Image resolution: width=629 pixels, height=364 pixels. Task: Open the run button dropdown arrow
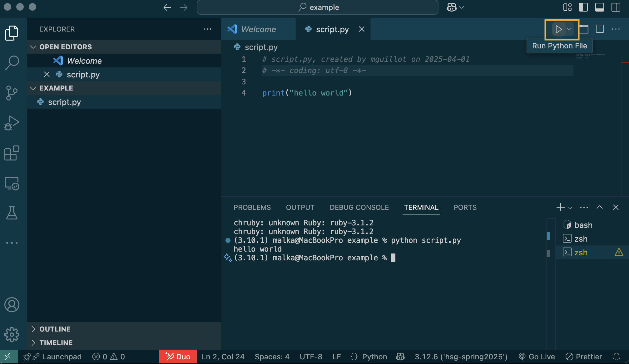(x=569, y=29)
